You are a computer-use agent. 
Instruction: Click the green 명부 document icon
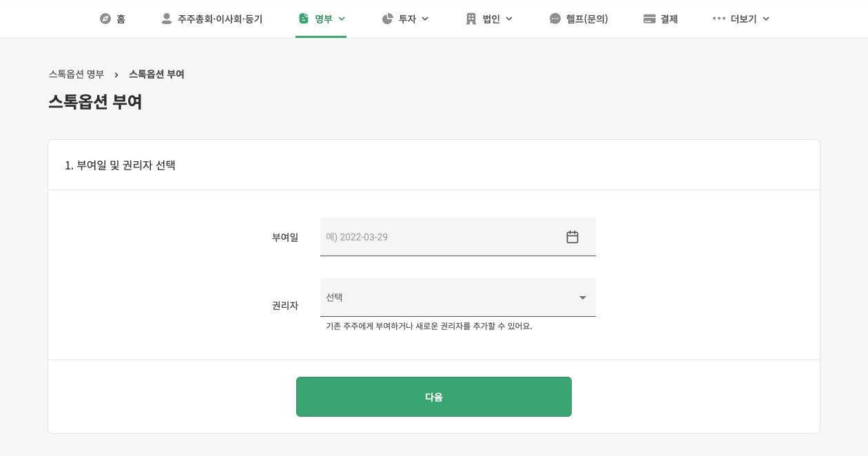[x=304, y=19]
